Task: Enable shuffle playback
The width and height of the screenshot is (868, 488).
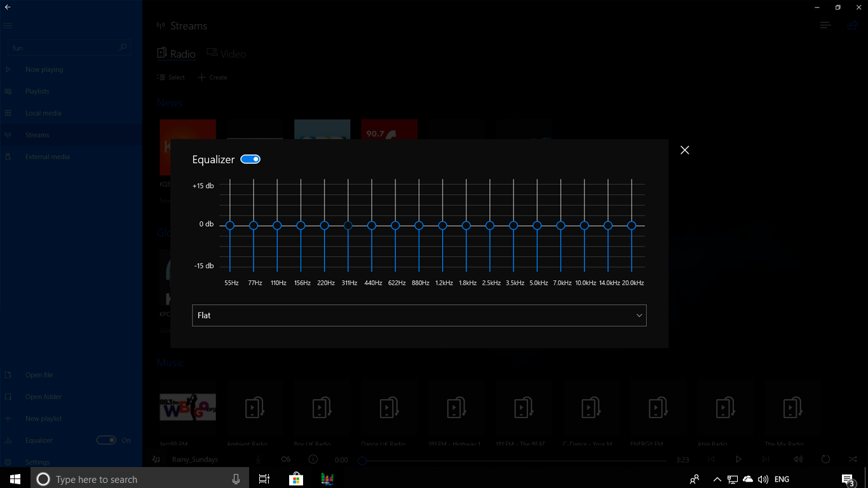Action: pyautogui.click(x=852, y=459)
